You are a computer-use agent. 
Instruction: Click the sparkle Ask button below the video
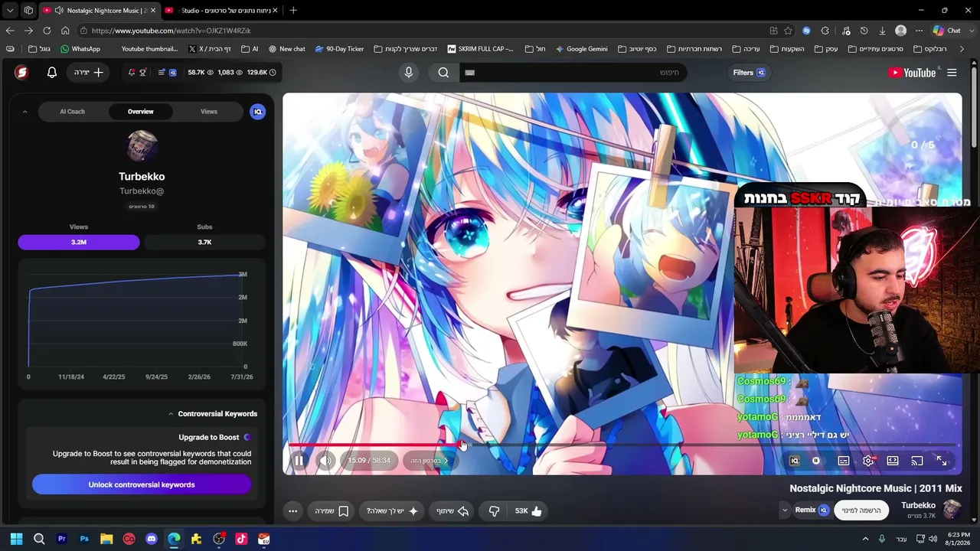click(x=392, y=511)
